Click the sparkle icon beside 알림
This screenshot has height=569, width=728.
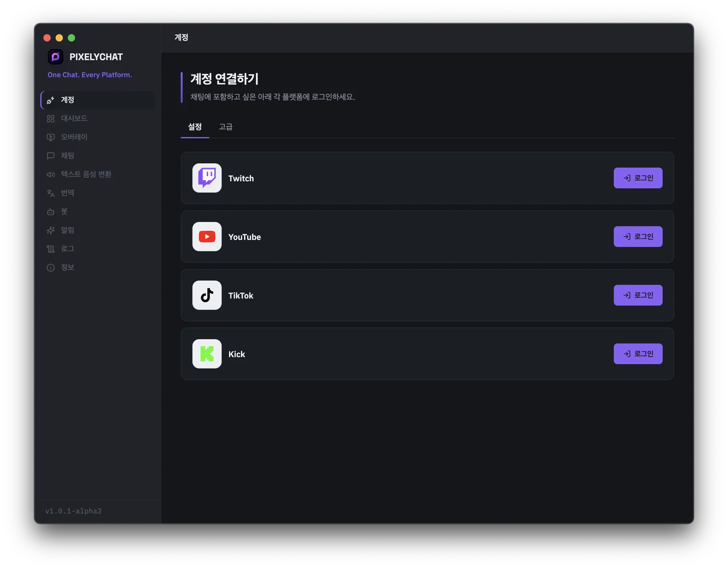pos(51,231)
